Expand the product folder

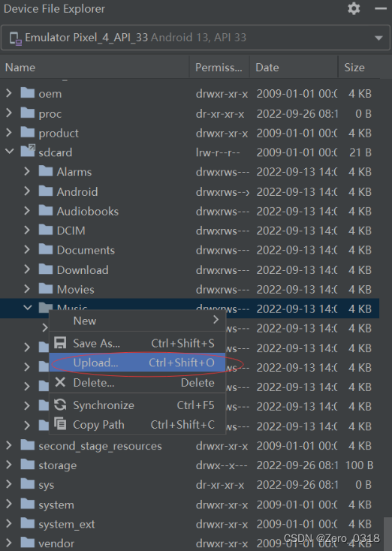(x=9, y=132)
